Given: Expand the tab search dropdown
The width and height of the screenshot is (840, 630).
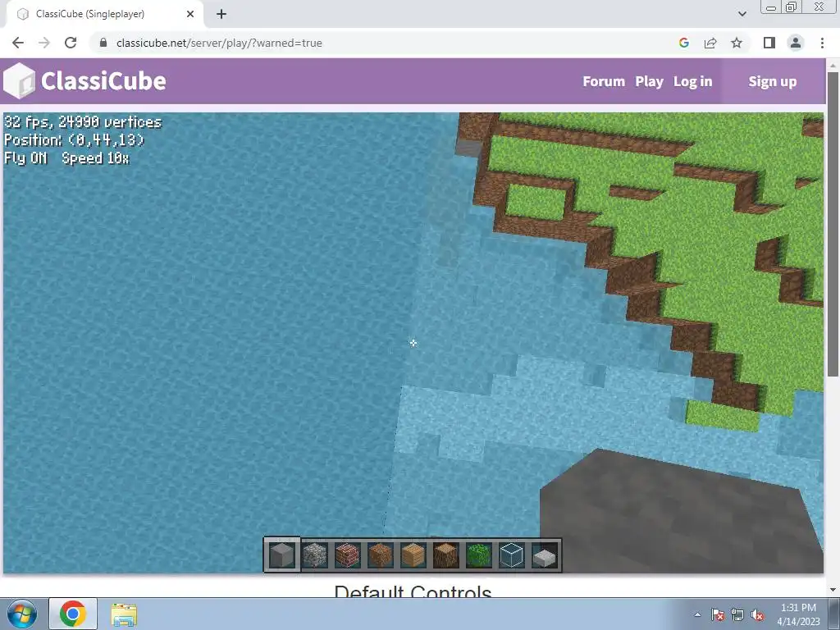Looking at the screenshot, I should pyautogui.click(x=742, y=14).
